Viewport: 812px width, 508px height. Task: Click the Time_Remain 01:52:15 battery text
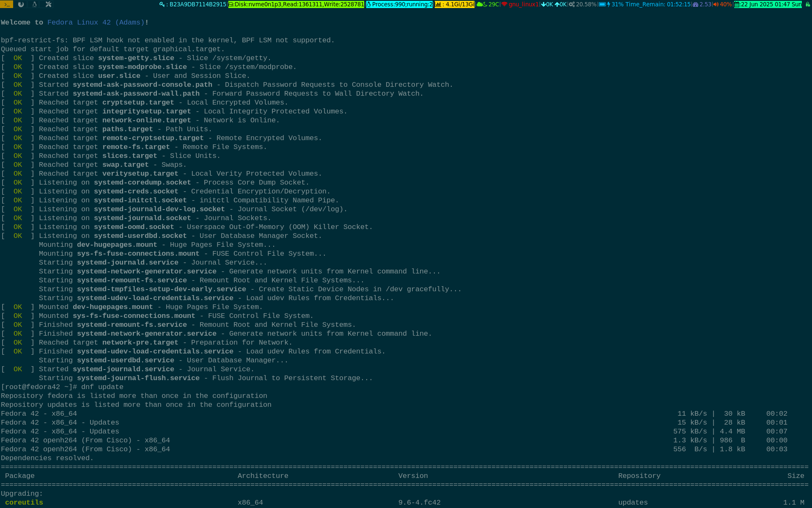[658, 4]
